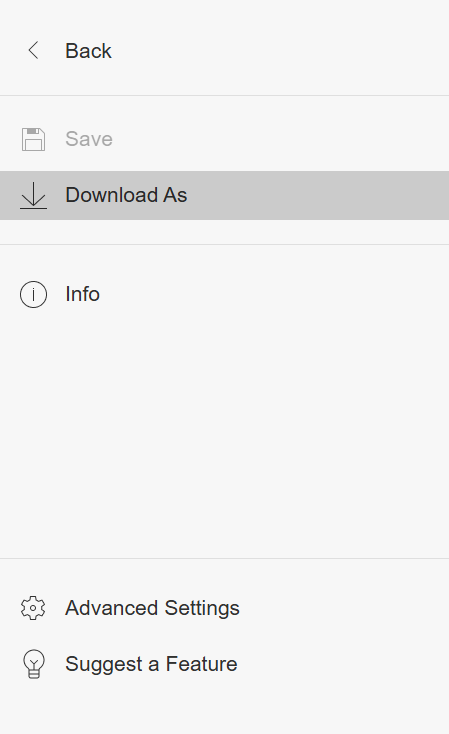Go back using the Back label

click(88, 51)
